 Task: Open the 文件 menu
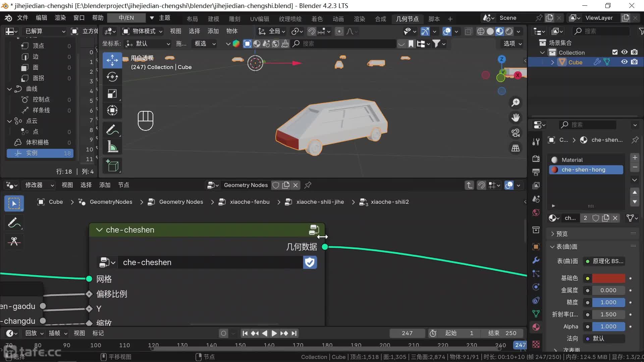22,18
